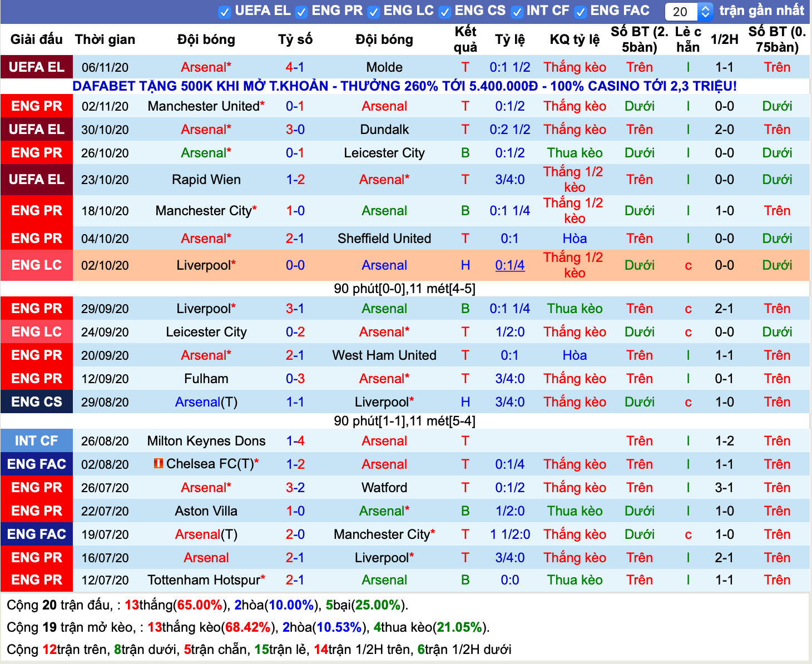Click the date 22/07/20
The image size is (812, 664).
click(105, 511)
